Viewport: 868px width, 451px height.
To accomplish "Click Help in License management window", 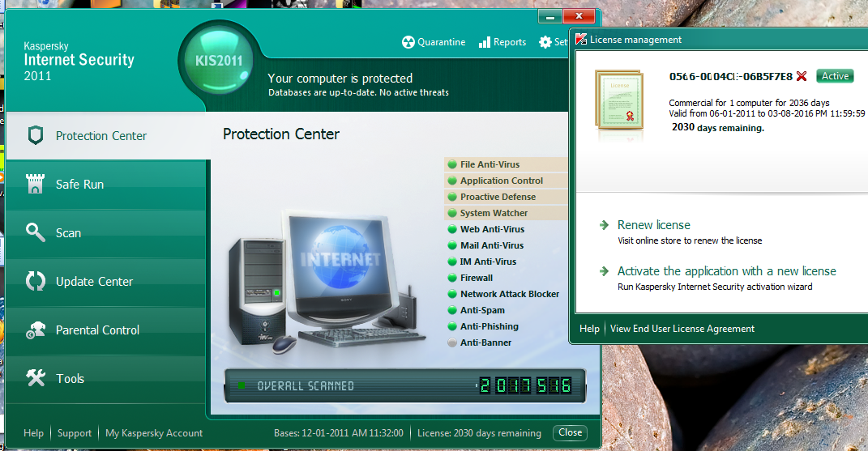I will tap(589, 329).
